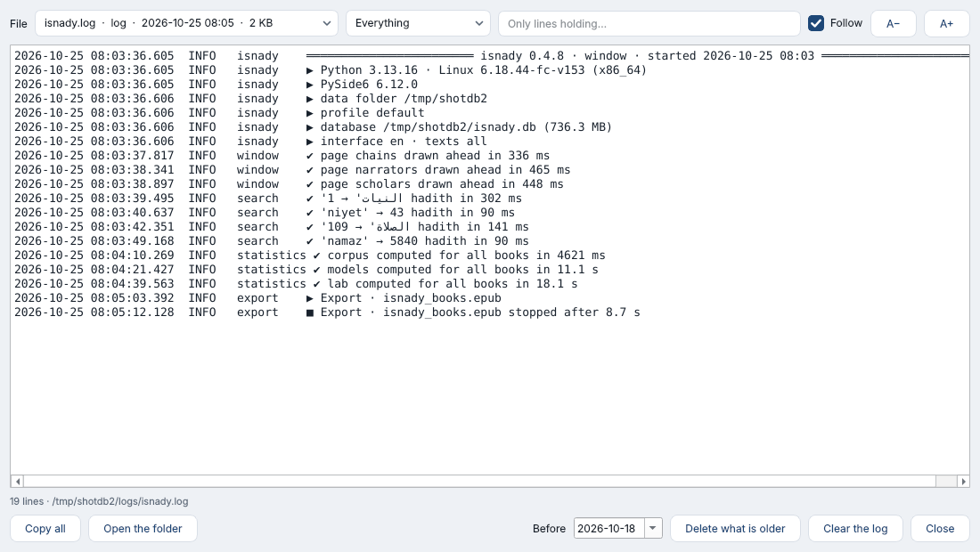Viewport: 980px width, 552px height.
Task: Select the "'namaz' → 5840 hadith" line
Action: 271,242
